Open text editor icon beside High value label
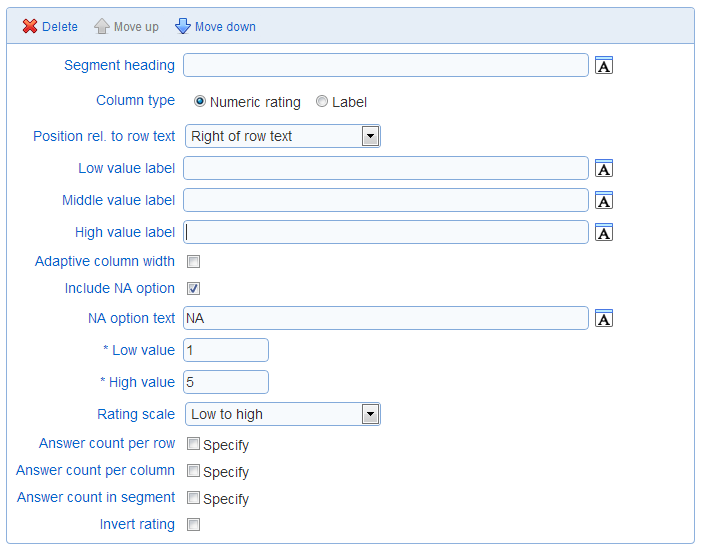Screen dimensions: 701x548 [604, 232]
